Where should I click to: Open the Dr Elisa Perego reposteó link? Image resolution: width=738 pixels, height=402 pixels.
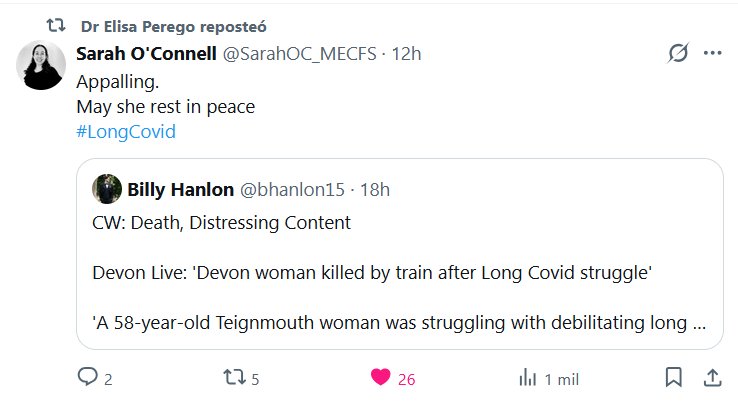point(173,25)
